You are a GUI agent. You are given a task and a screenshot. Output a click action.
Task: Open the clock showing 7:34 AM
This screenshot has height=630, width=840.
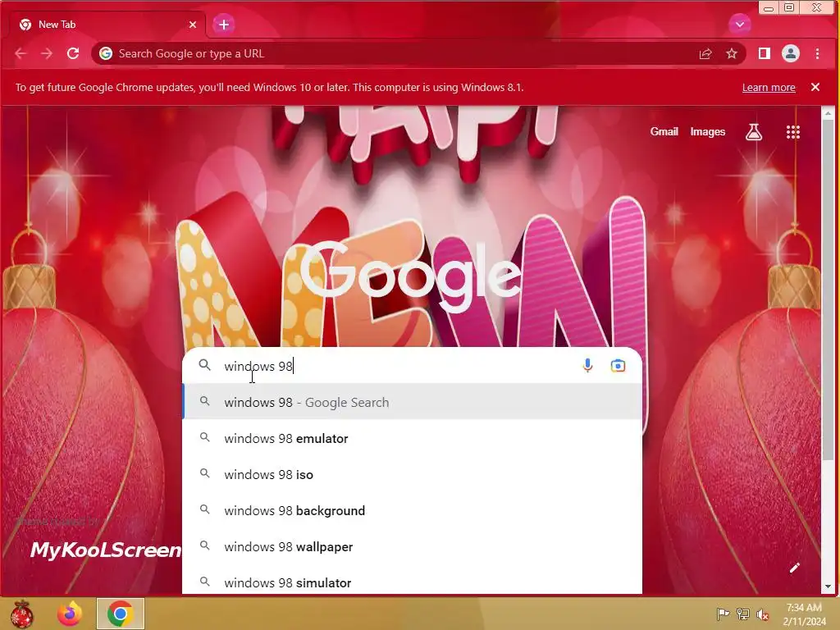point(805,614)
